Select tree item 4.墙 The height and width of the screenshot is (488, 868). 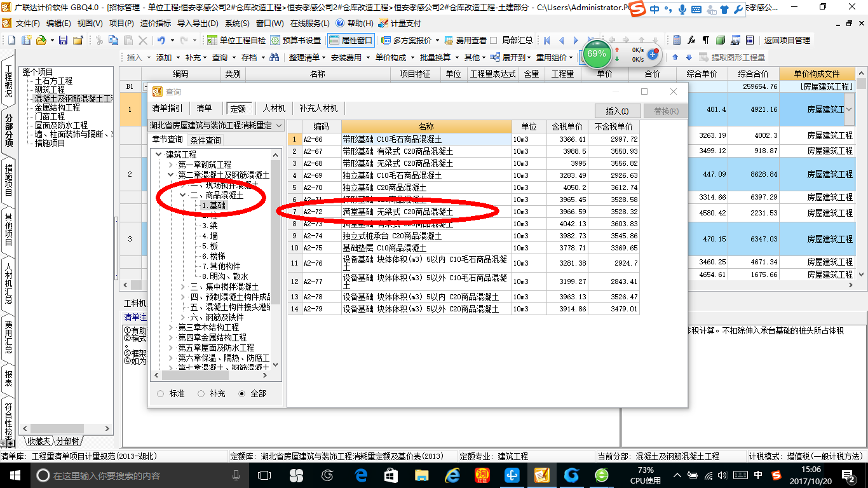click(210, 236)
